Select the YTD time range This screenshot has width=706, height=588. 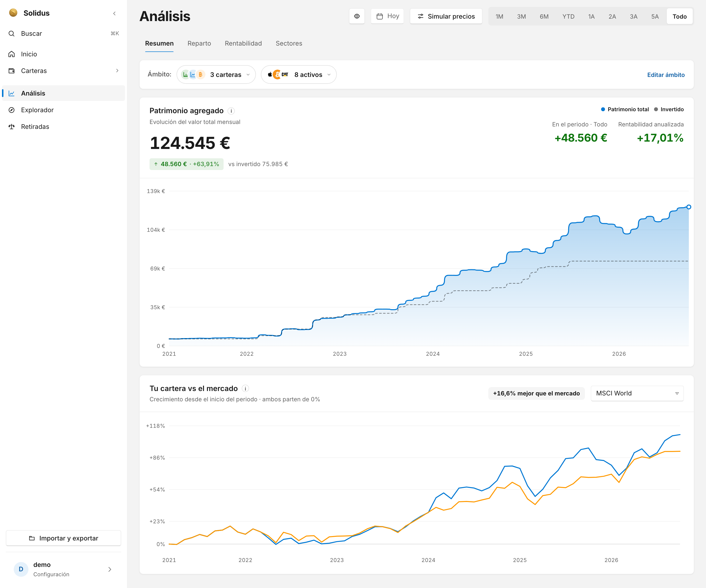(x=568, y=16)
